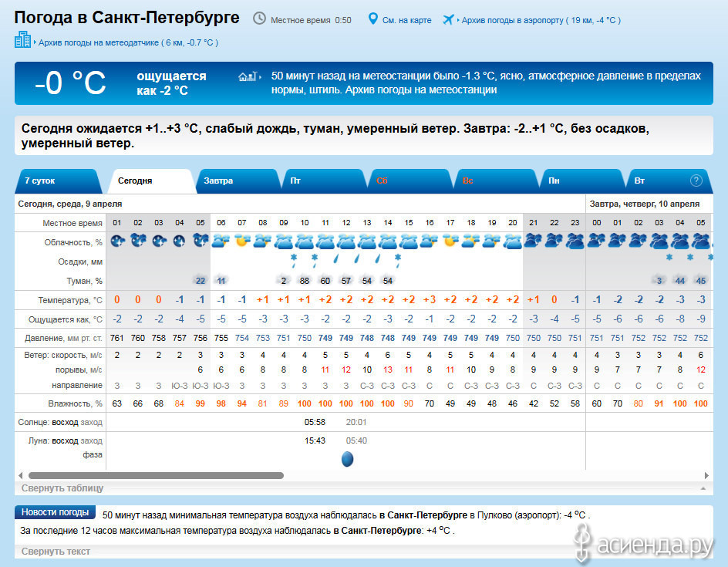Open "Архив погоды на метеодатчике" link

coord(128,42)
